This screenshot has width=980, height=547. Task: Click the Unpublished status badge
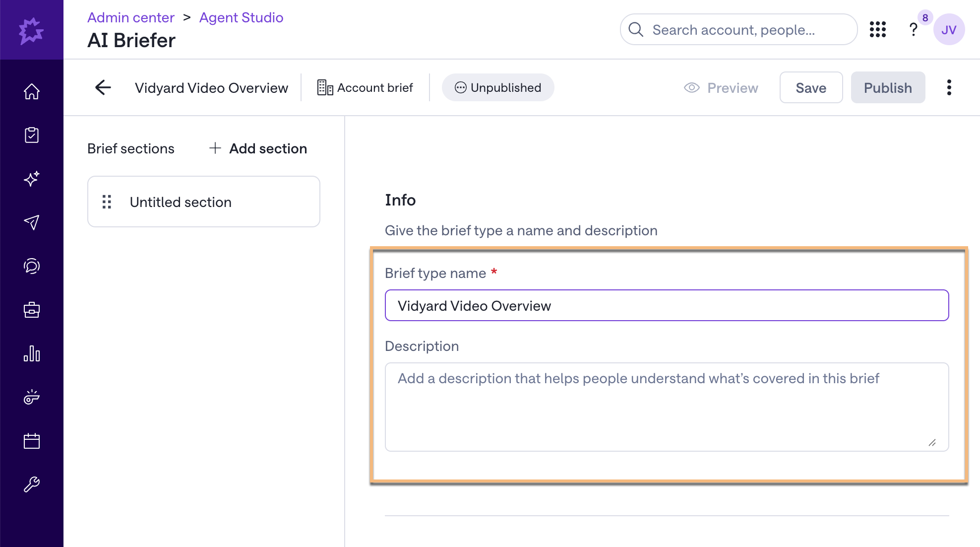coord(498,87)
